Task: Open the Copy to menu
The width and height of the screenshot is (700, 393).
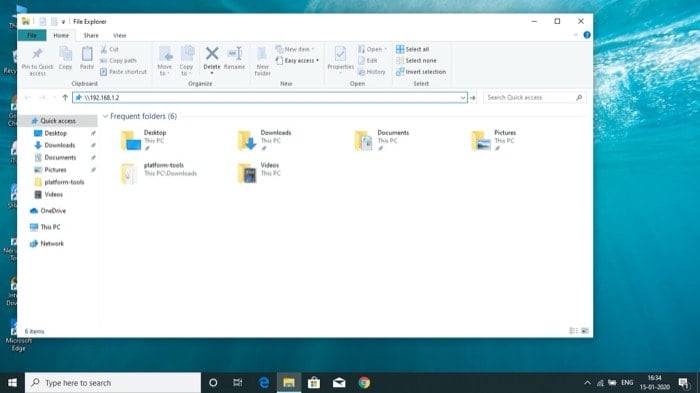Action: point(187,60)
